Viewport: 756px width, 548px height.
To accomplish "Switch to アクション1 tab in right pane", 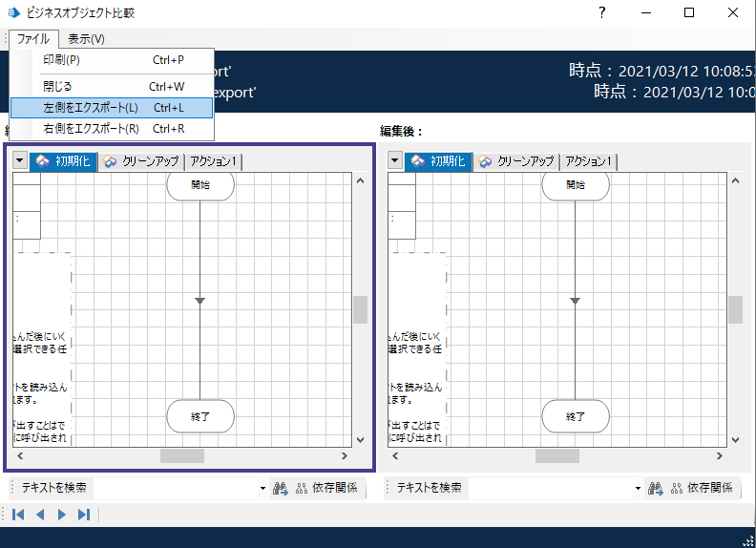I will 588,161.
